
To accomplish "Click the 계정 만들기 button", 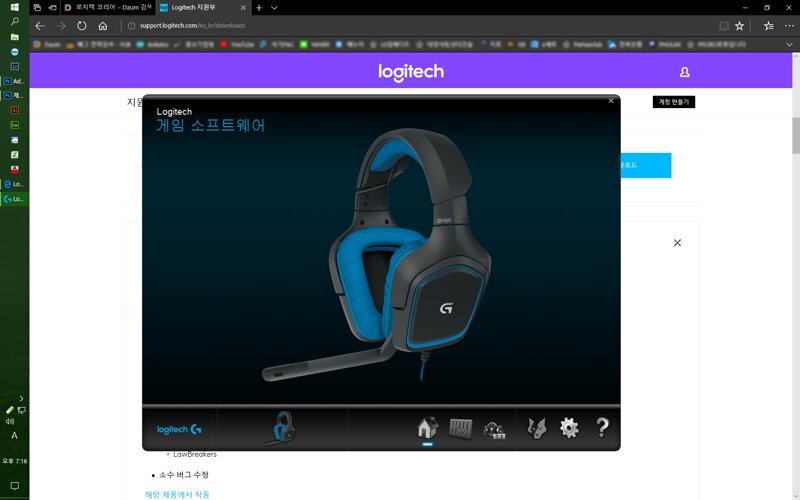I will 673,102.
